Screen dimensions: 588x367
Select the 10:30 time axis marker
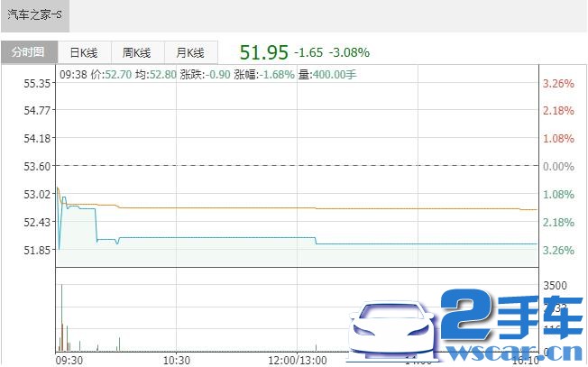point(177,359)
